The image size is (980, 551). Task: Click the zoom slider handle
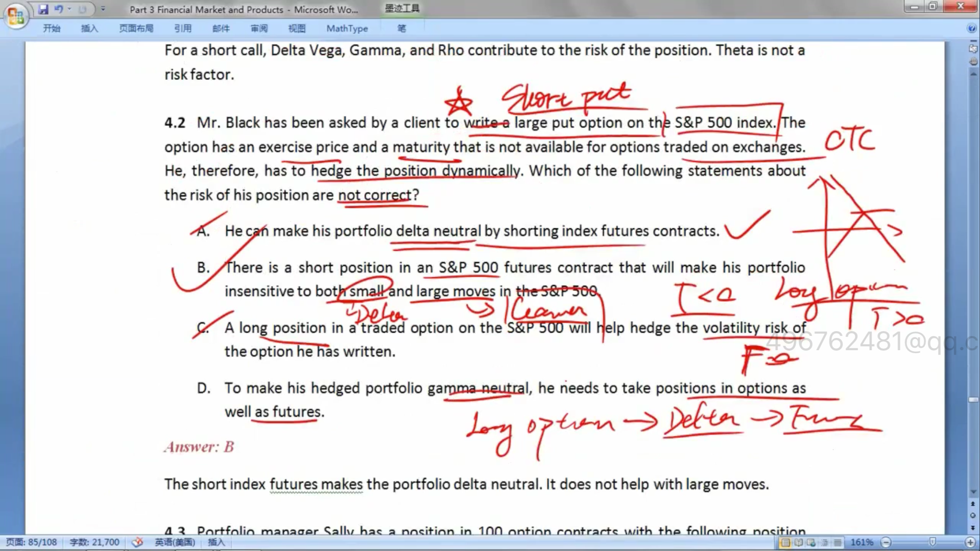point(932,542)
